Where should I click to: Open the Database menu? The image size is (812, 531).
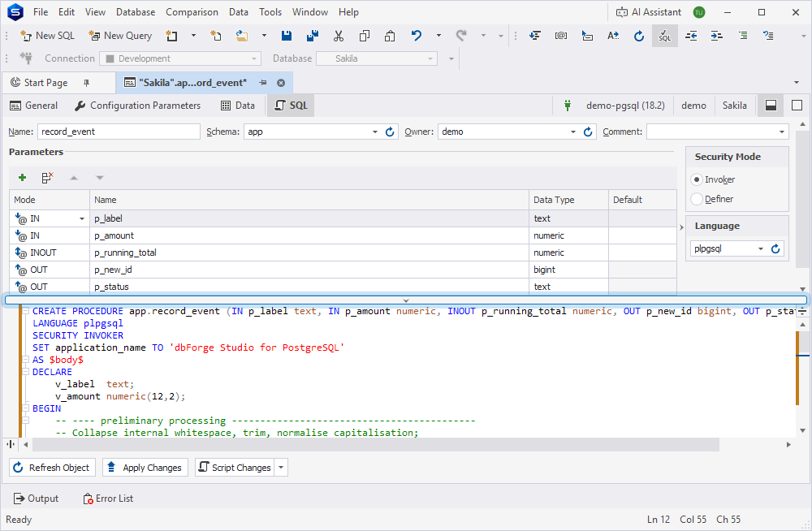point(136,12)
